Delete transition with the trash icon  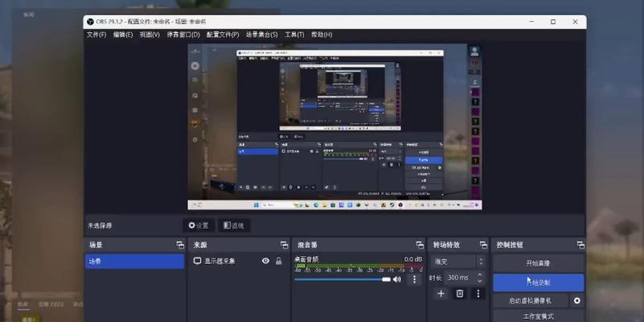pyautogui.click(x=460, y=294)
